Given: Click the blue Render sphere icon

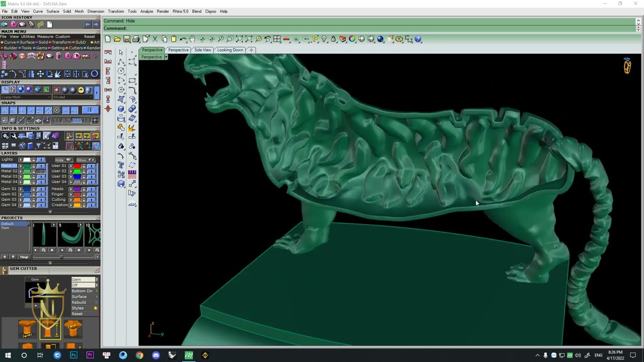Looking at the screenshot, I should (380, 39).
